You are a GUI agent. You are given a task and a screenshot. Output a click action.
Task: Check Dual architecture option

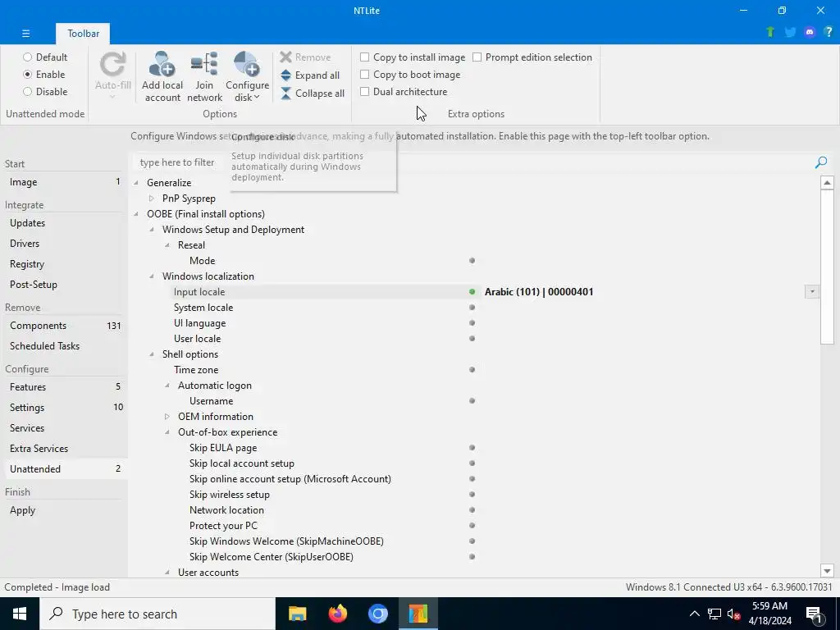pyautogui.click(x=365, y=92)
